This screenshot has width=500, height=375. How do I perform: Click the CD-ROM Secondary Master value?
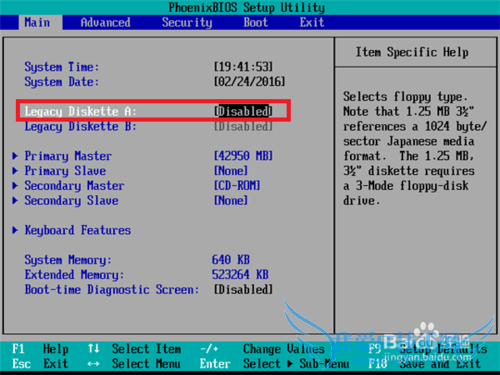(x=237, y=186)
